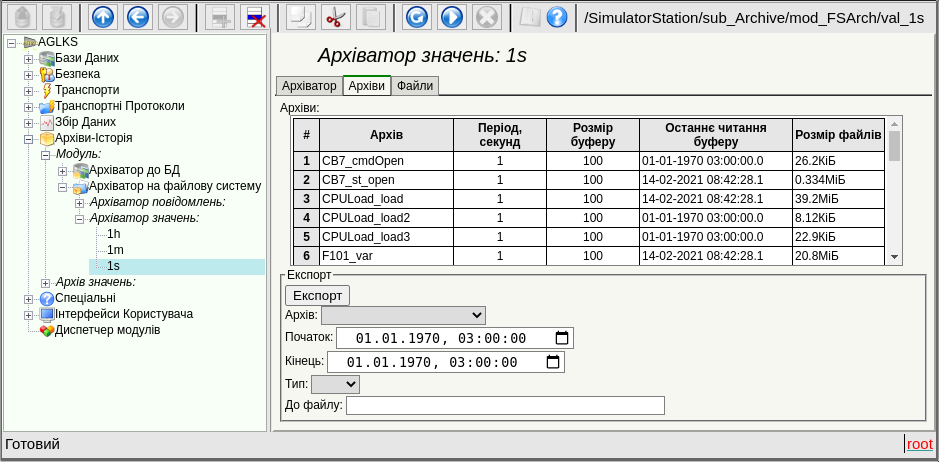
Task: Click the root user link in status bar
Action: [919, 444]
